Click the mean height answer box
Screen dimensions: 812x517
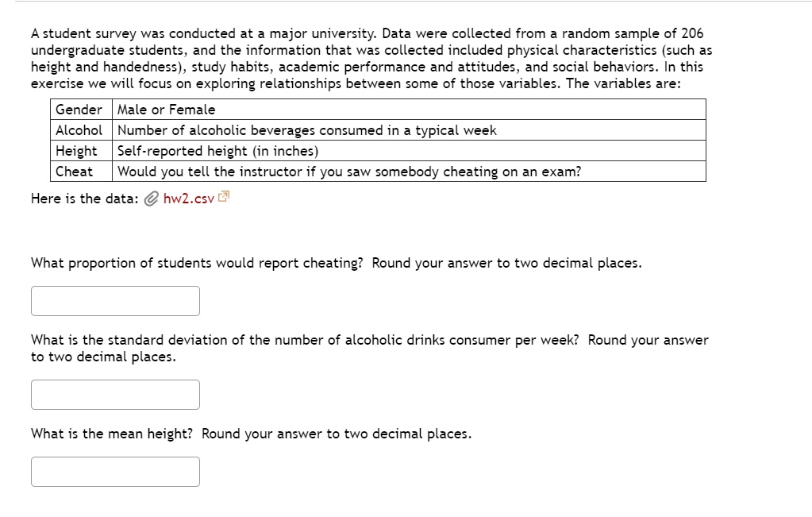point(114,471)
